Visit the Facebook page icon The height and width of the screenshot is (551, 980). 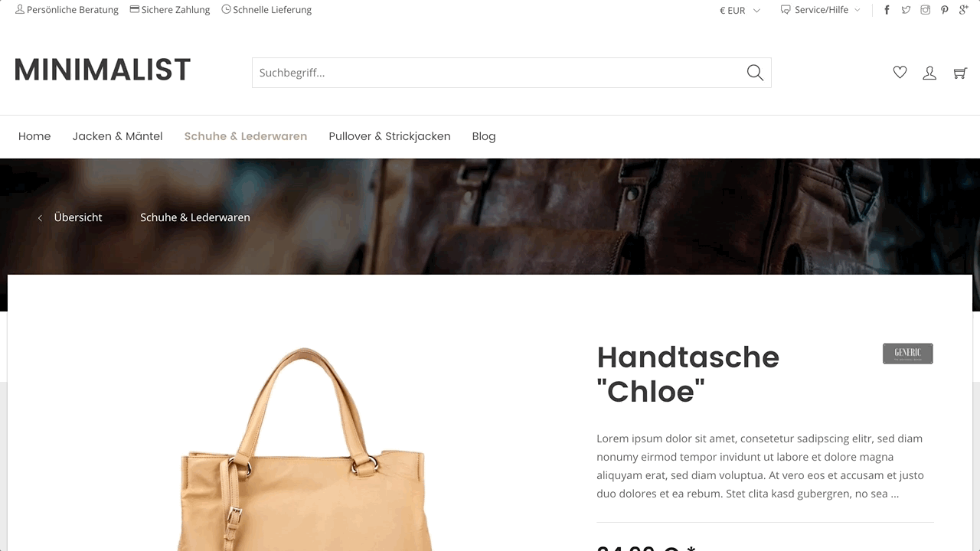tap(887, 10)
